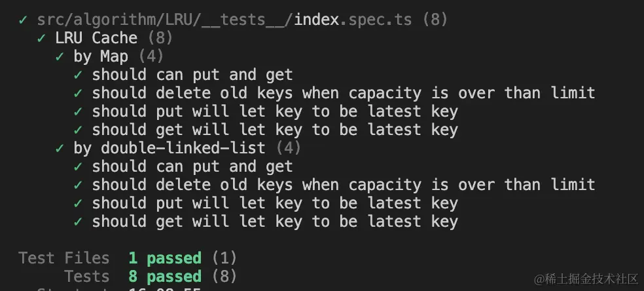Click the green '8 passed' text

(x=165, y=277)
